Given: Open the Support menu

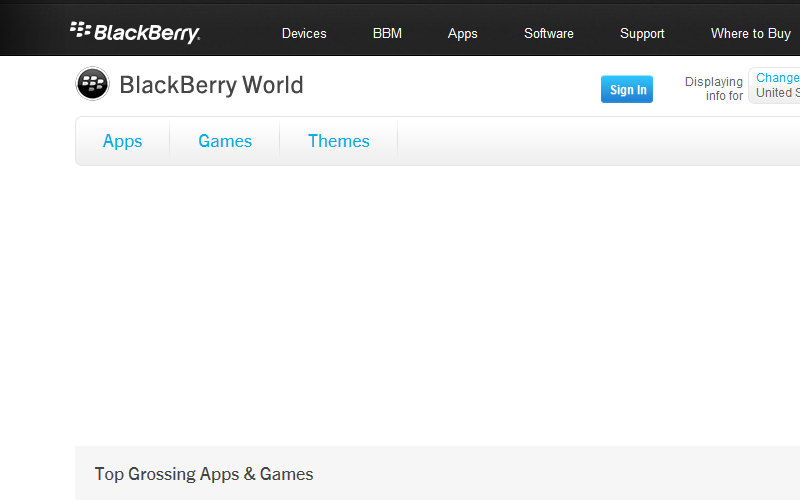Looking at the screenshot, I should [x=642, y=34].
